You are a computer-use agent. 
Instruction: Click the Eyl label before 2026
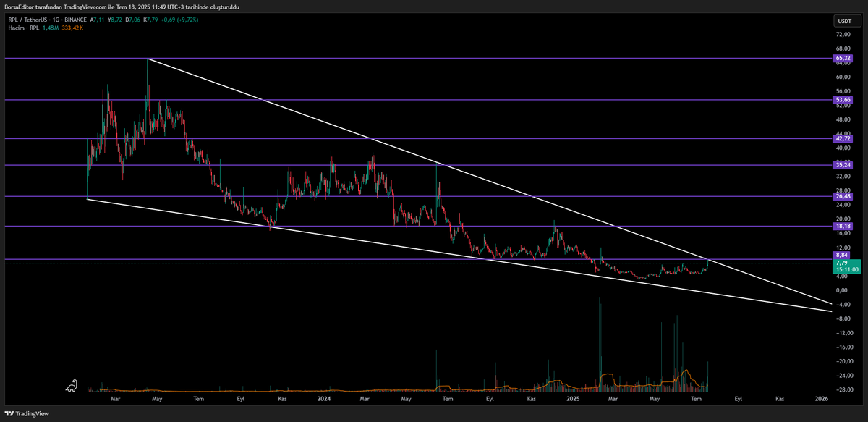(739, 399)
